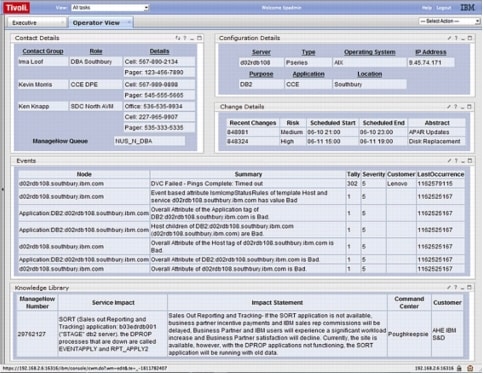The height and width of the screenshot is (374, 484).
Task: Click the Server column header link
Action: click(x=261, y=52)
